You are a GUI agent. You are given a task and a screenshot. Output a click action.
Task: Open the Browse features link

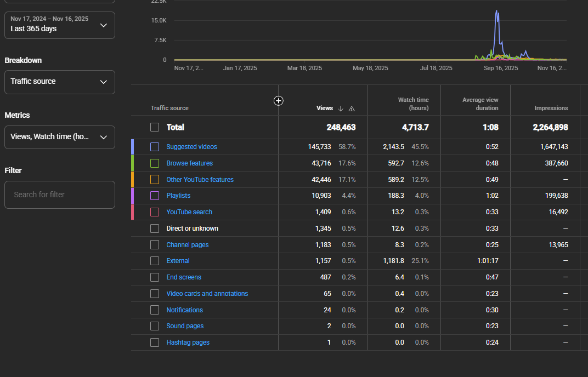pos(189,163)
